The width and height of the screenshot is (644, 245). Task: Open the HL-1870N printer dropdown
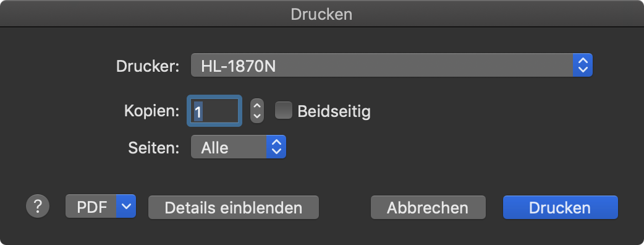point(392,65)
